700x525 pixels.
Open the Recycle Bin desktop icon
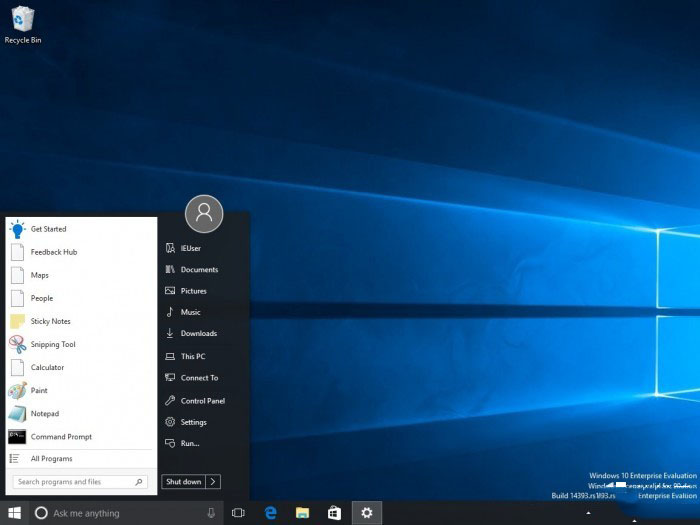tap(22, 25)
